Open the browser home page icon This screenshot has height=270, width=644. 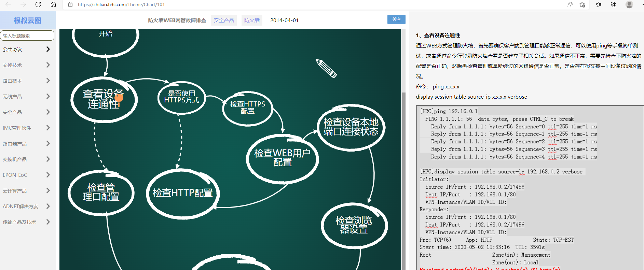[x=53, y=4]
